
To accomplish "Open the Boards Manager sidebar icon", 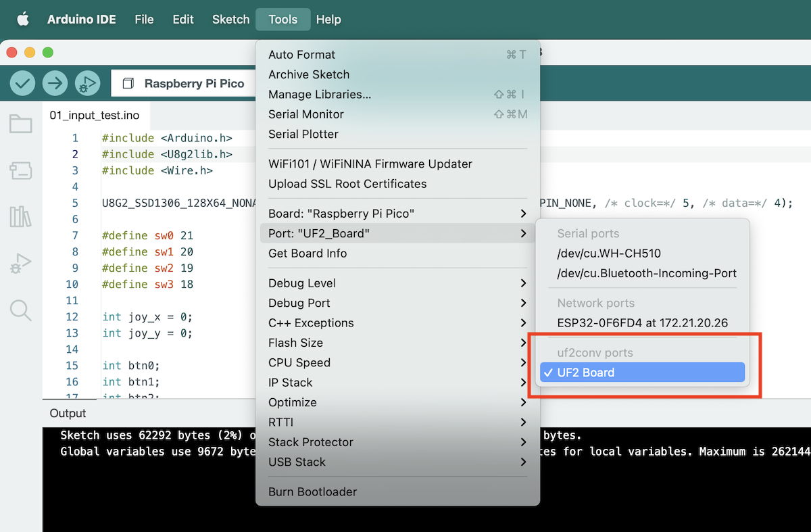I will click(20, 170).
